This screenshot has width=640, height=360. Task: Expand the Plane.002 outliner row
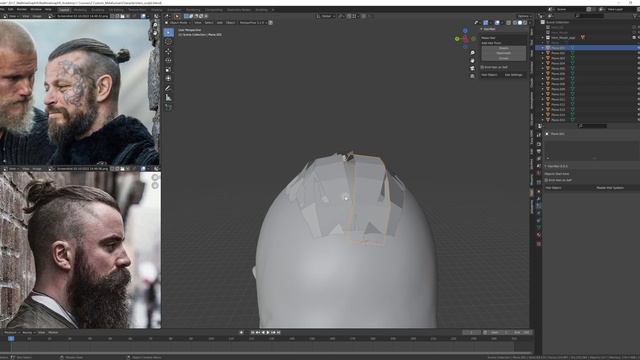point(543,53)
